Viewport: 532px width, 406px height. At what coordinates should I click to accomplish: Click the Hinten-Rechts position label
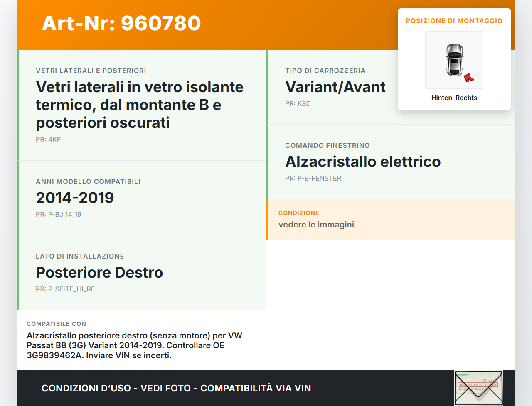454,98
